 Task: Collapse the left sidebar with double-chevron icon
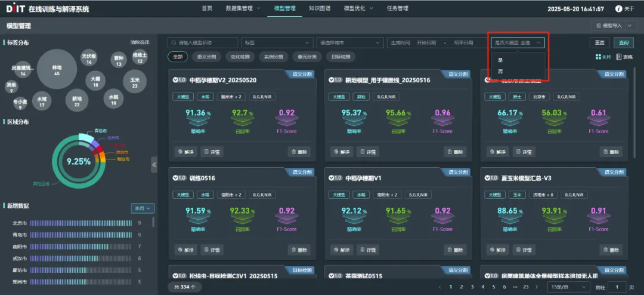(154, 164)
